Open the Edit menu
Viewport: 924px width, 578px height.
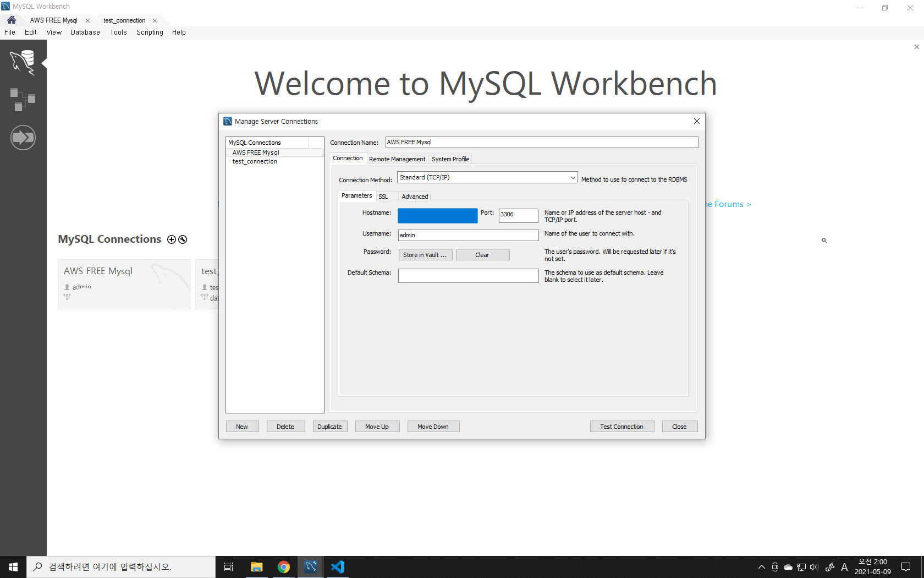coord(31,32)
